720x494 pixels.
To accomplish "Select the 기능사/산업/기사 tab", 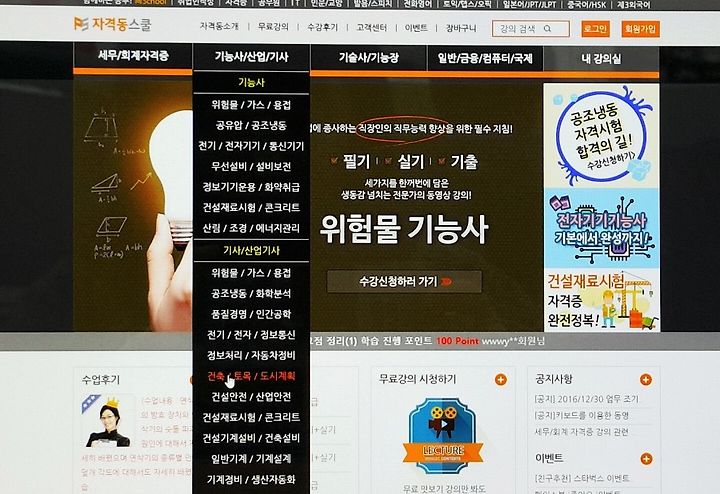I will (x=251, y=57).
